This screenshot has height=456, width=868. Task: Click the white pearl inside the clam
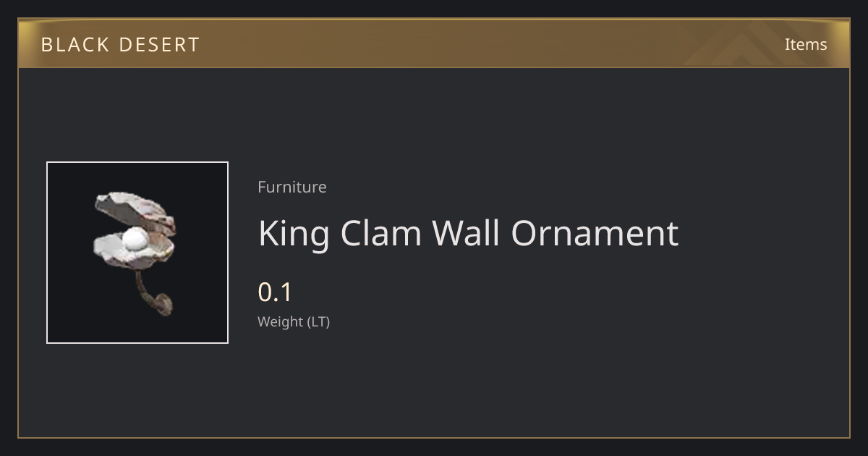134,240
